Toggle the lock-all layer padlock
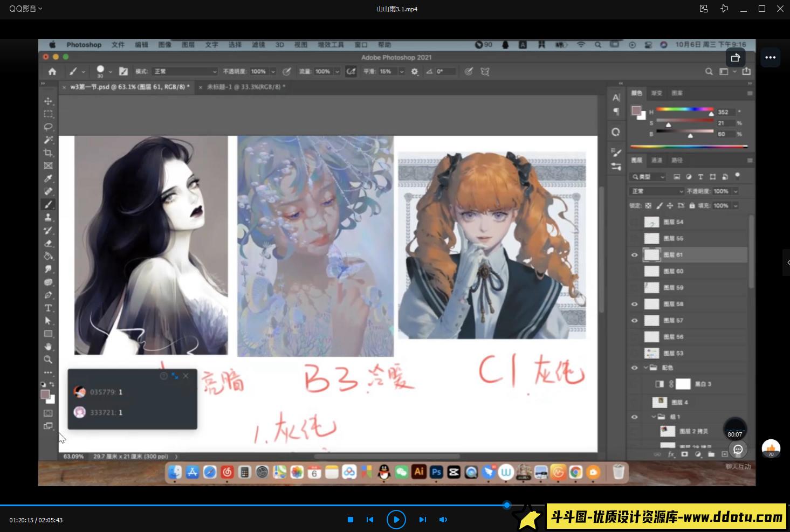 pos(692,205)
